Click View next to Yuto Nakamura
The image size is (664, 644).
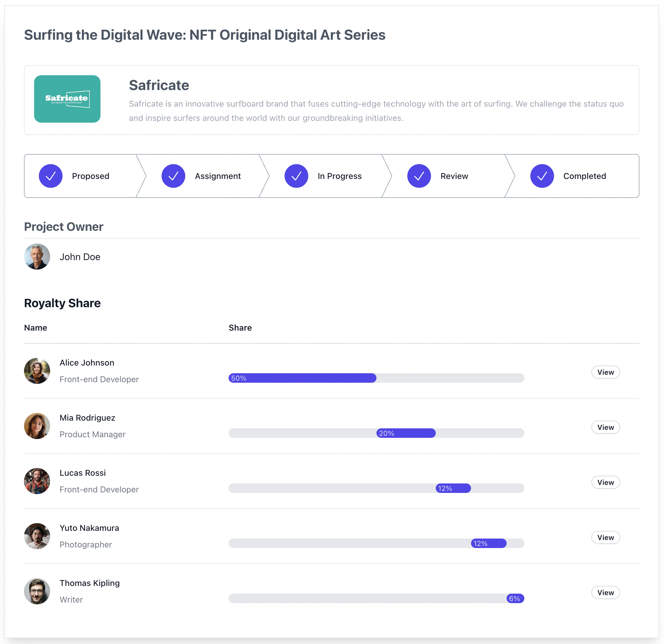pyautogui.click(x=605, y=537)
